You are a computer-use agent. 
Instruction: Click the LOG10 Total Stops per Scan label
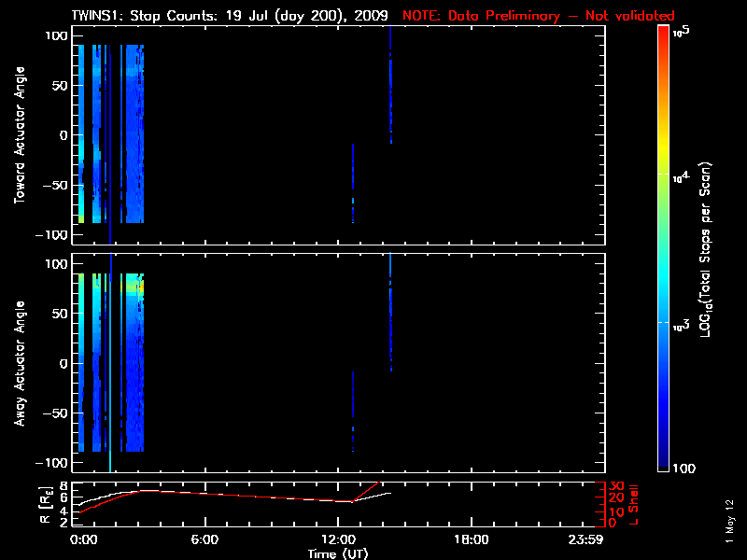click(x=719, y=249)
